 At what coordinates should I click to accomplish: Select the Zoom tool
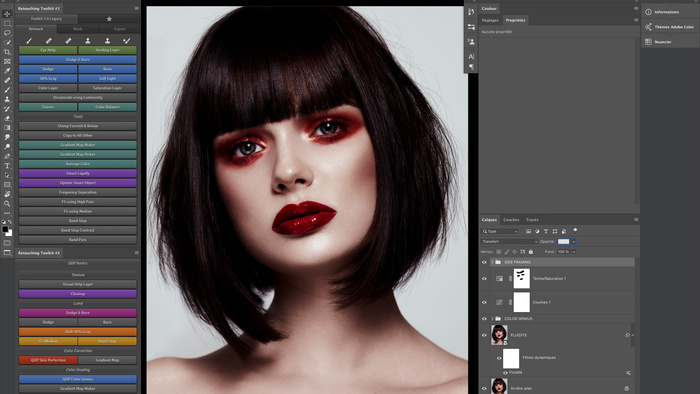[7, 203]
